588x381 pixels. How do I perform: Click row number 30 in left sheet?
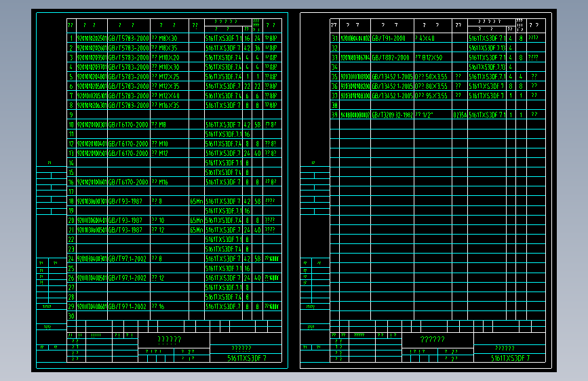tap(71, 316)
